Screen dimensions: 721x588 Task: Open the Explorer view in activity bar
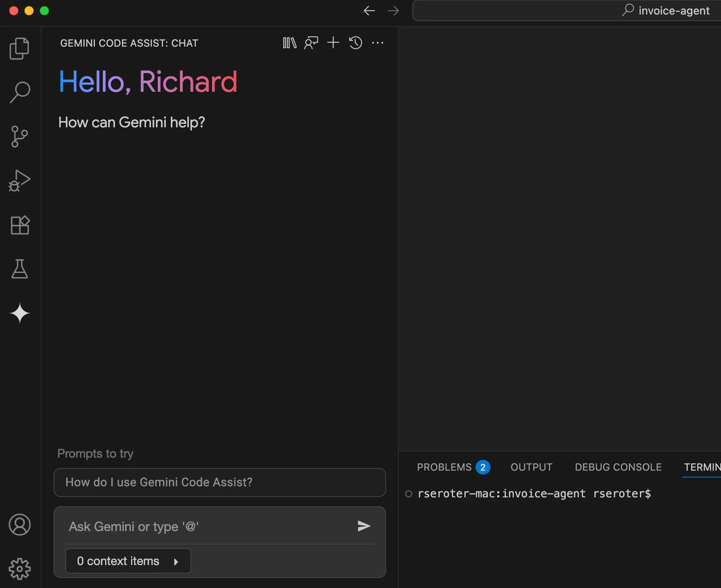pyautogui.click(x=19, y=49)
